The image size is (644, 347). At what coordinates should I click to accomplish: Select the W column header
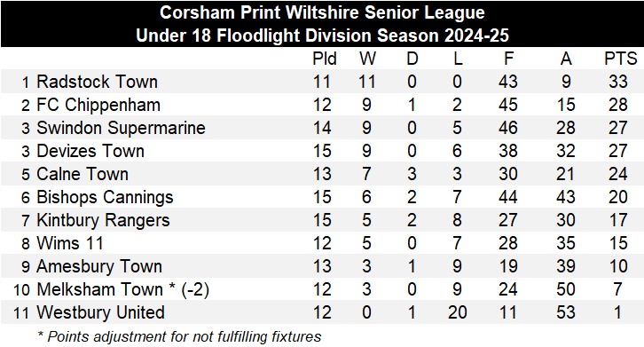pyautogui.click(x=367, y=59)
